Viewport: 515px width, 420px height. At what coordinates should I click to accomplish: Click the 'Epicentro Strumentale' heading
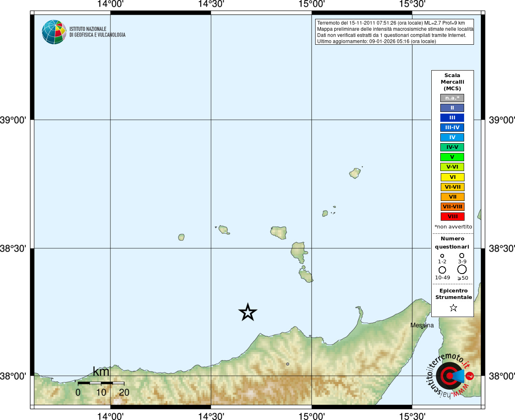[453, 294]
